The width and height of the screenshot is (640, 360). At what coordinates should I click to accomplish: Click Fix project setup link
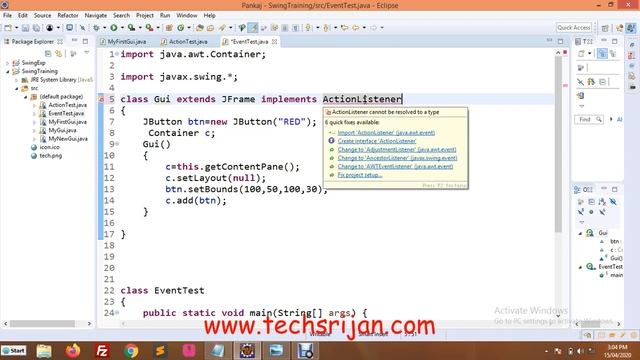click(x=360, y=175)
